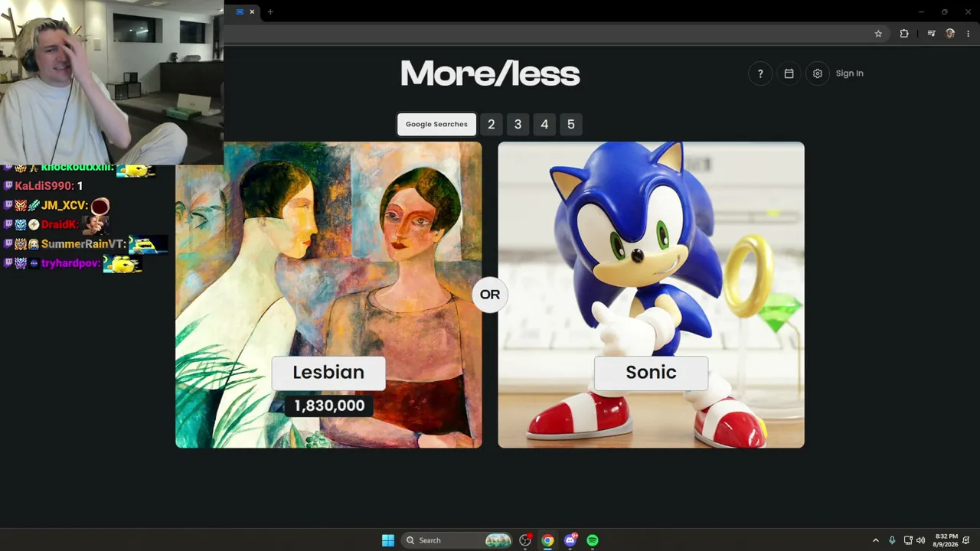Click chat username KaLdiS990
The image size is (980, 551).
coord(44,186)
